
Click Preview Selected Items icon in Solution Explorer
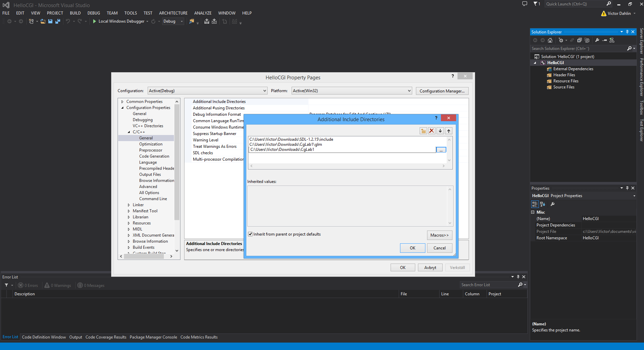coord(604,40)
